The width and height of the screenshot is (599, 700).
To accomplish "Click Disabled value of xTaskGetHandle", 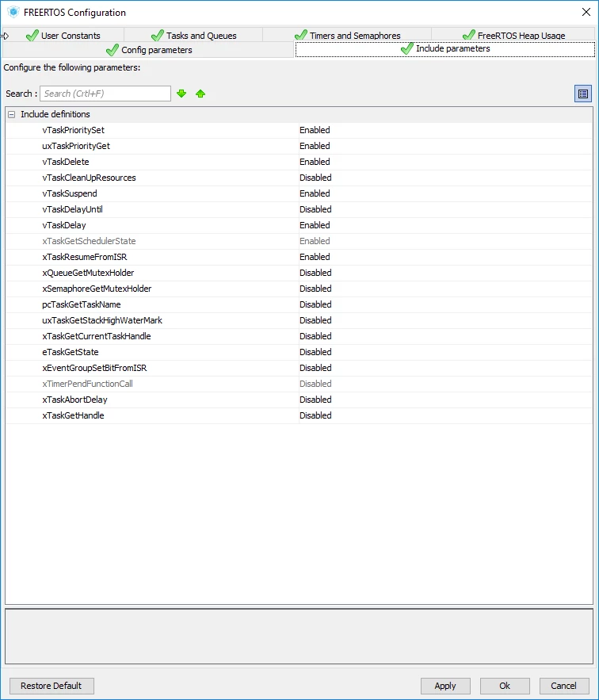I will pos(315,415).
